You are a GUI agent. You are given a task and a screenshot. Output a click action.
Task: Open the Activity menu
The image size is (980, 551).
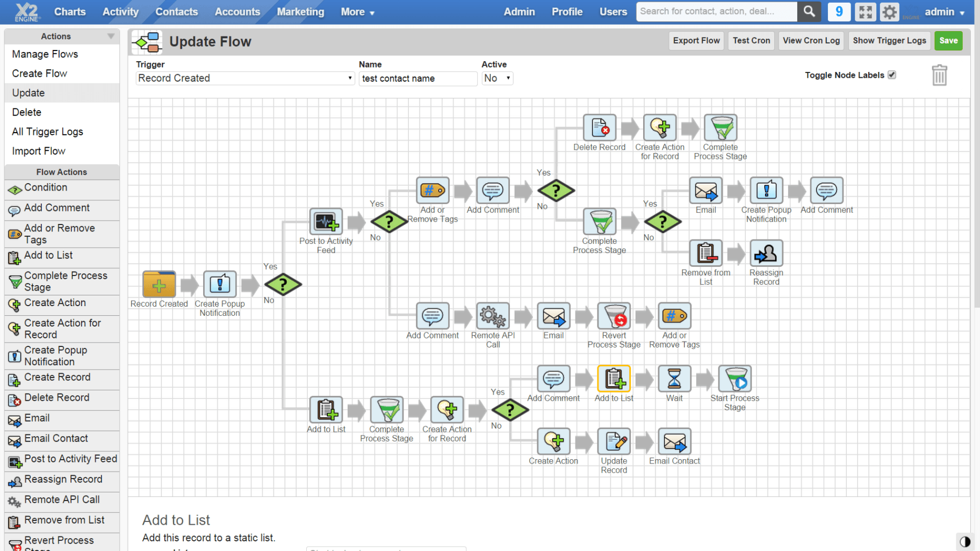(120, 12)
